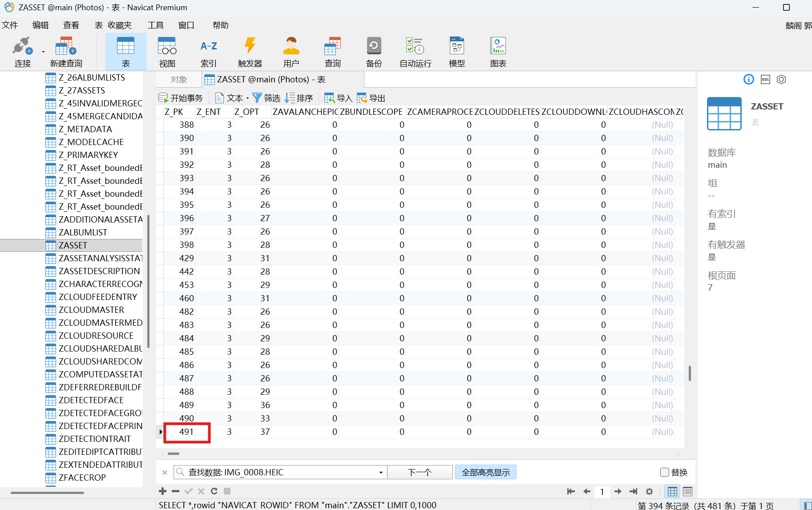Image resolution: width=812 pixels, height=510 pixels.
Task: Click the Index (索引) A-Z icon
Action: point(208,46)
